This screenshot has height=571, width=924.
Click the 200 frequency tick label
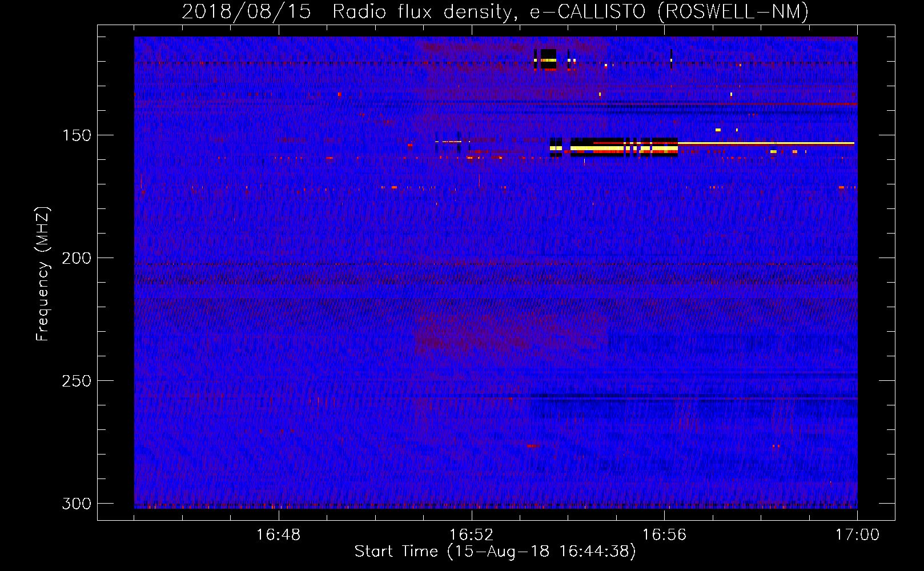click(77, 258)
